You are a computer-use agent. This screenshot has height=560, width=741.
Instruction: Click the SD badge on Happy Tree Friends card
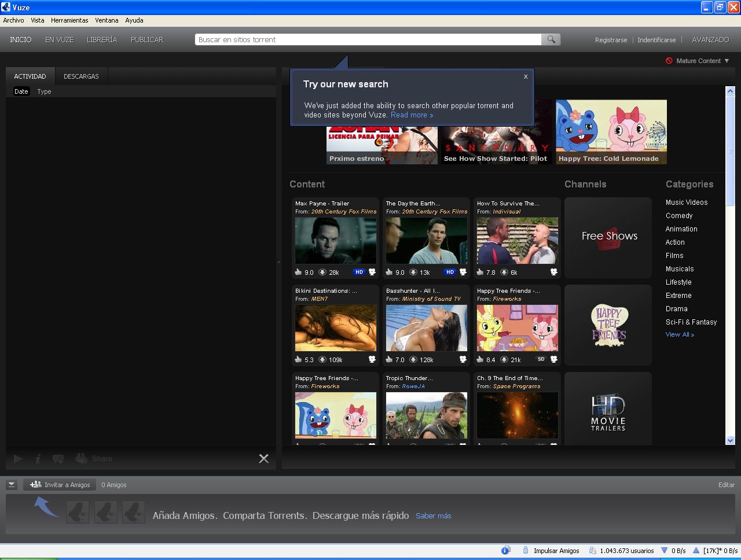(x=541, y=359)
